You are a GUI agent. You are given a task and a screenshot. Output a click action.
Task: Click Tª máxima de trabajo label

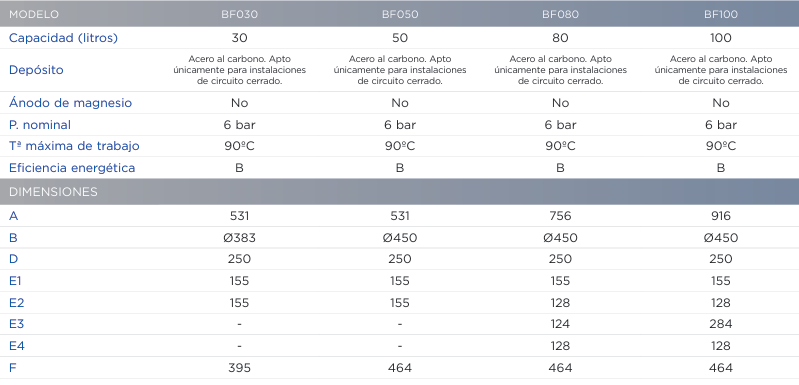click(74, 146)
